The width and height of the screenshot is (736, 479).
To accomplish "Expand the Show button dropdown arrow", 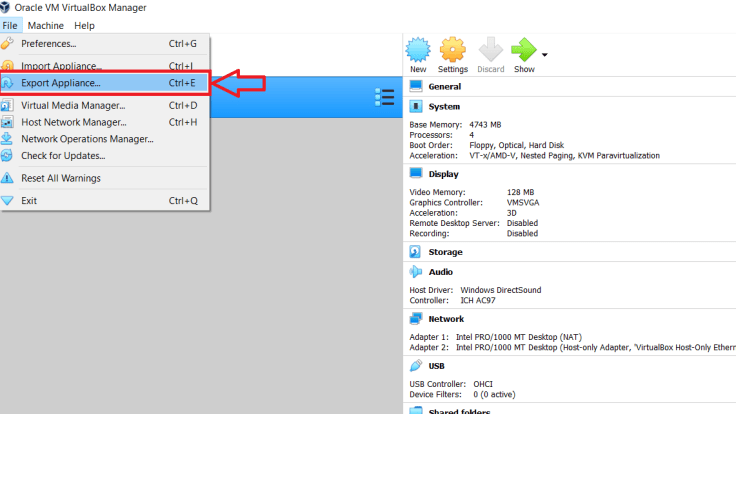I will [x=545, y=55].
